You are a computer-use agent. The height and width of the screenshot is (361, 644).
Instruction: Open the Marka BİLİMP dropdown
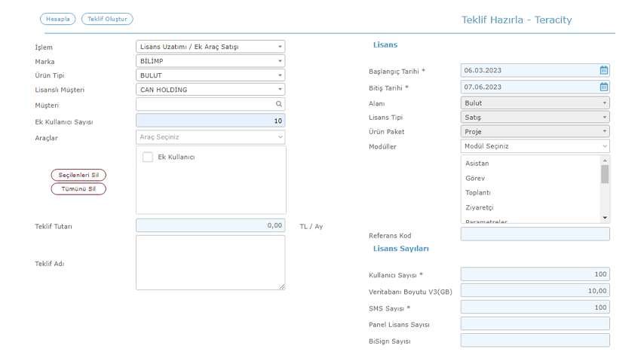tap(210, 61)
